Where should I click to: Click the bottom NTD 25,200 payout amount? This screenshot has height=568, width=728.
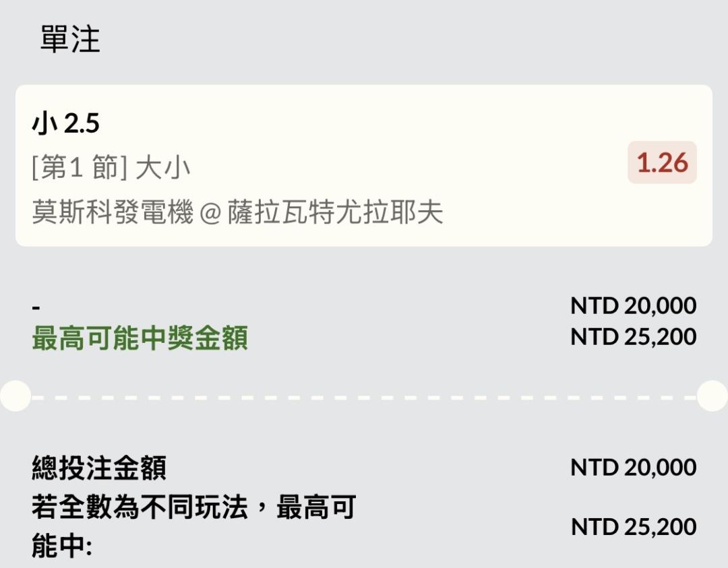pos(633,527)
